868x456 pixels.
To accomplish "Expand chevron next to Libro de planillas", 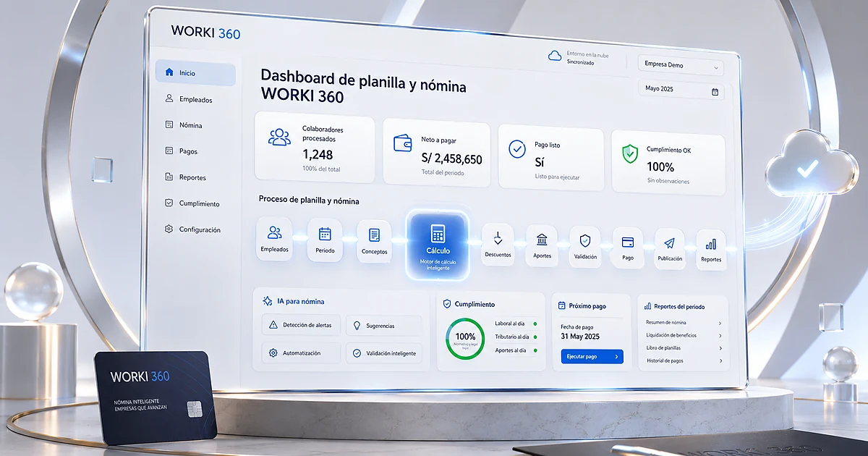I will click(x=720, y=348).
